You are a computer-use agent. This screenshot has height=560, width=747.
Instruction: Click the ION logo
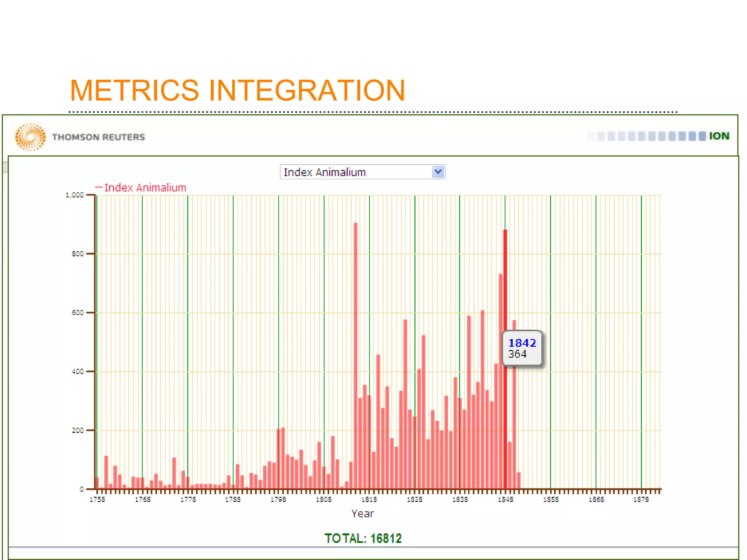click(658, 136)
